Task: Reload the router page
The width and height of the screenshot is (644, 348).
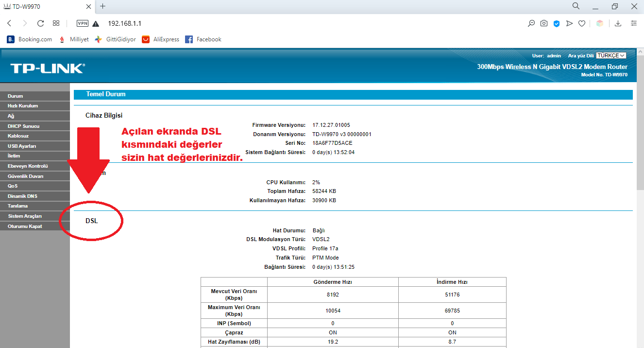Action: click(40, 23)
